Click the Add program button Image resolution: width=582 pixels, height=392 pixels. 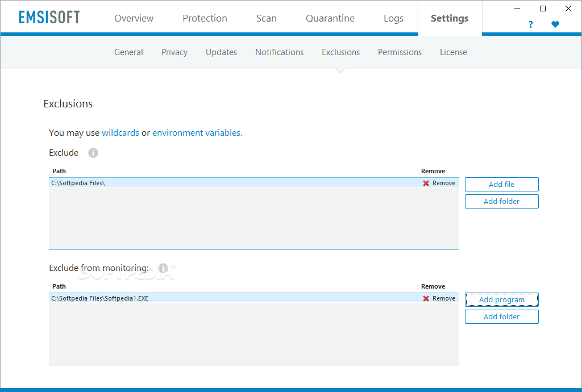pyautogui.click(x=501, y=299)
